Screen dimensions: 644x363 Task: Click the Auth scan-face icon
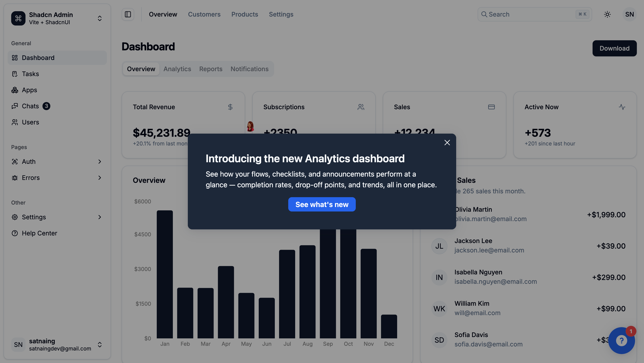click(15, 162)
